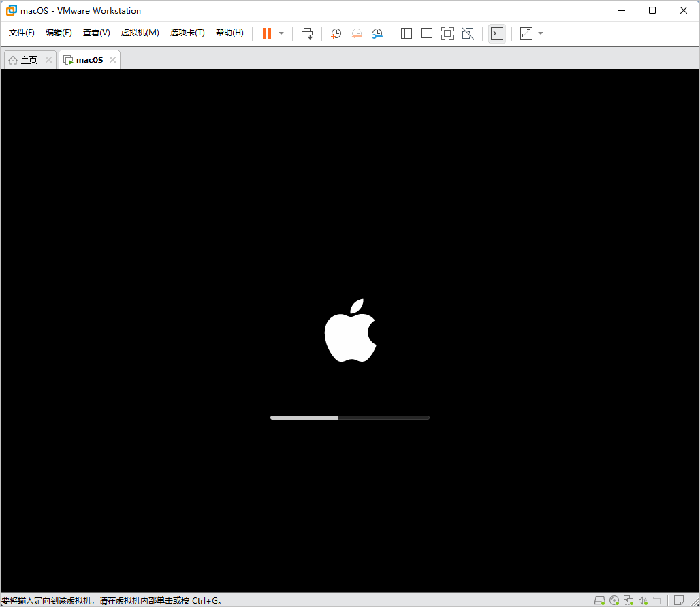Close the macOS tab

[x=112, y=59]
